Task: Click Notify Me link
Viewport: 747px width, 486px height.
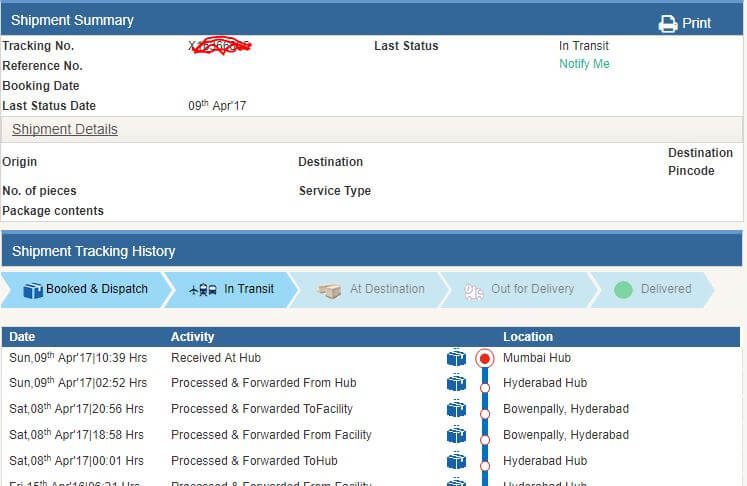Action: [x=584, y=64]
